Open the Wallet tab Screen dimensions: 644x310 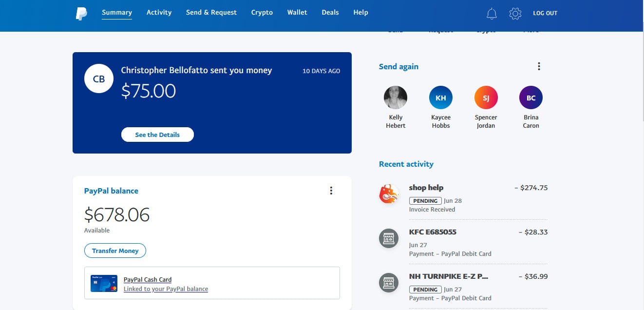tap(297, 12)
